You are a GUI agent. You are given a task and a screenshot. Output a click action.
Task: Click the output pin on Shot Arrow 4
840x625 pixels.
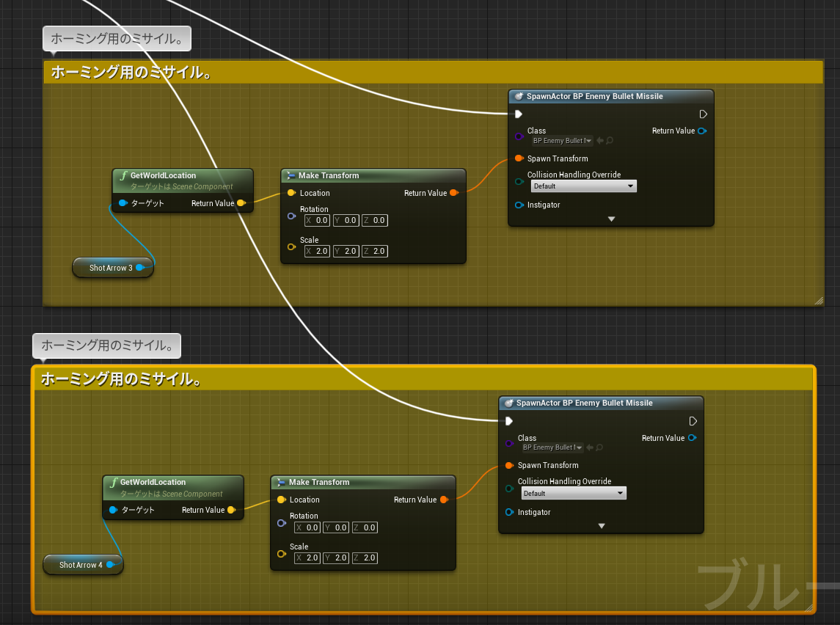click(x=110, y=565)
